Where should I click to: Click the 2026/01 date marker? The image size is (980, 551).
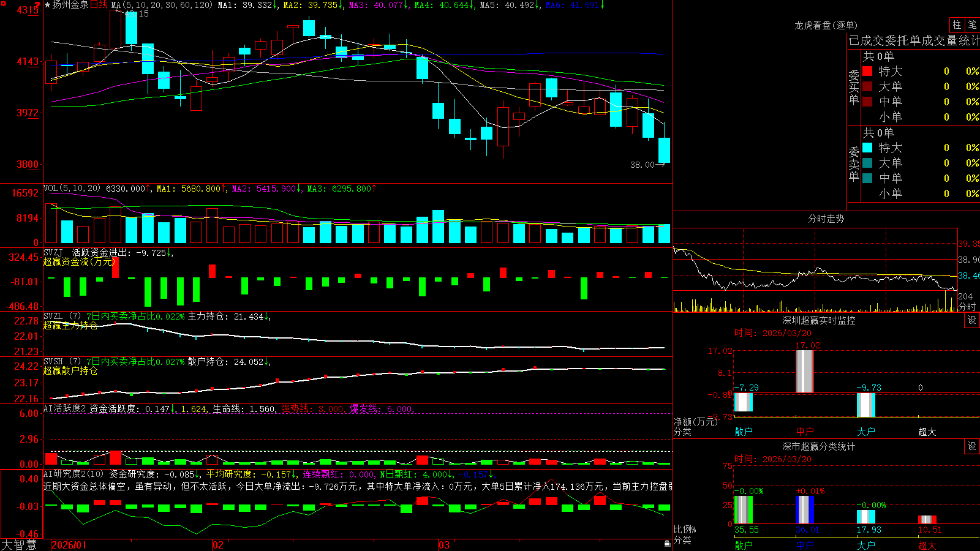[69, 545]
